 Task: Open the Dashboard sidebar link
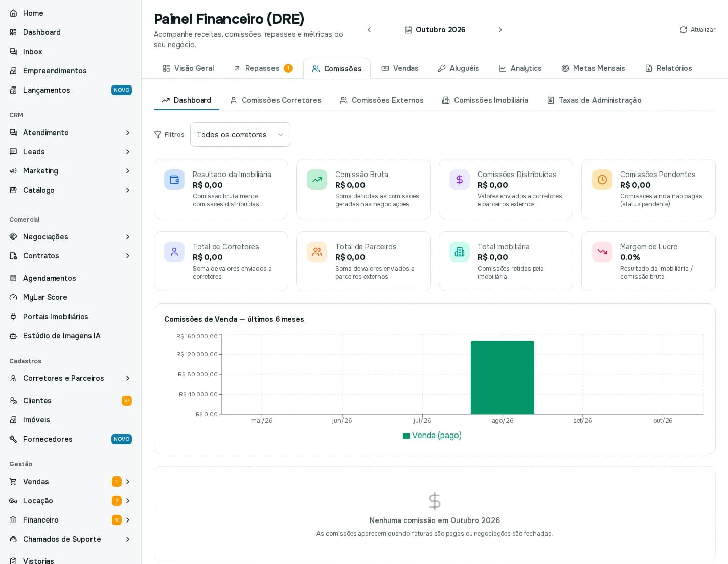pos(70,32)
